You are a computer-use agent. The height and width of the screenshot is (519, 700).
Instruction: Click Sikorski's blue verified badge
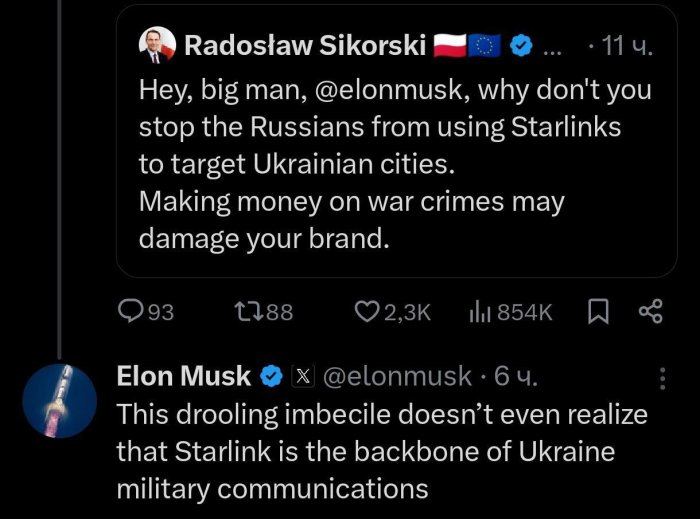click(x=521, y=46)
